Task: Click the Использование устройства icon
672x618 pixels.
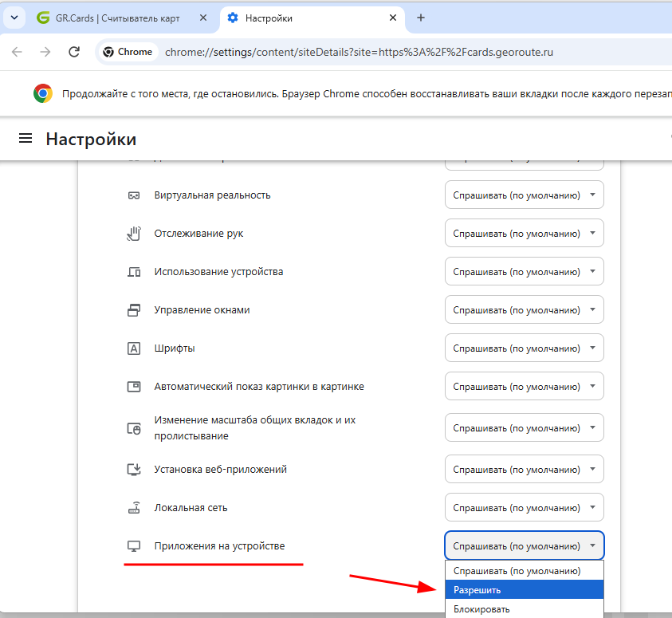Action: point(134,272)
